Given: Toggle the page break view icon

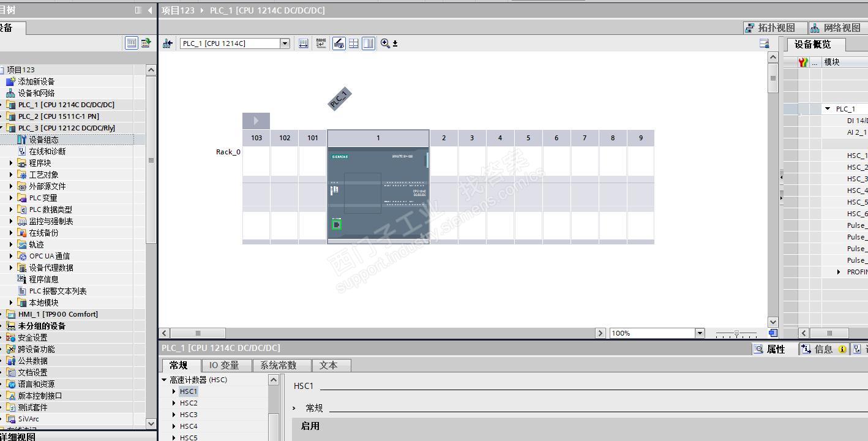Looking at the screenshot, I should (369, 43).
